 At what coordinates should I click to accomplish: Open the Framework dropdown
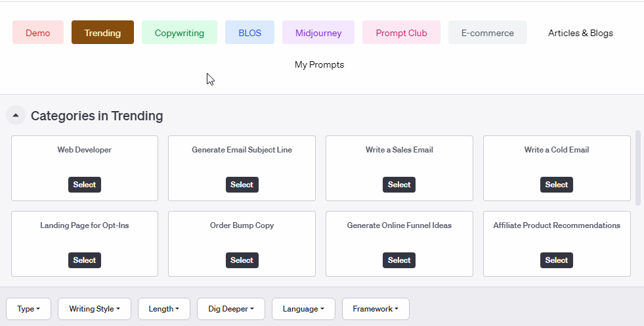(x=376, y=309)
